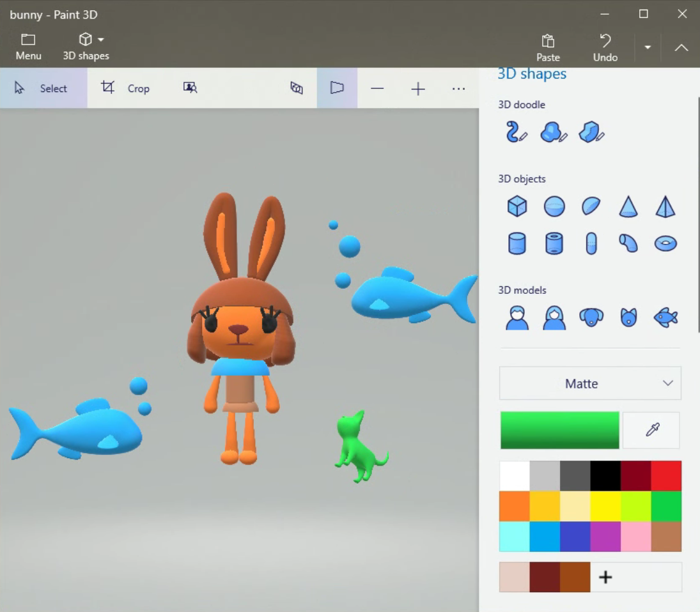
Task: Insert the Fish 3D model
Action: tap(665, 317)
